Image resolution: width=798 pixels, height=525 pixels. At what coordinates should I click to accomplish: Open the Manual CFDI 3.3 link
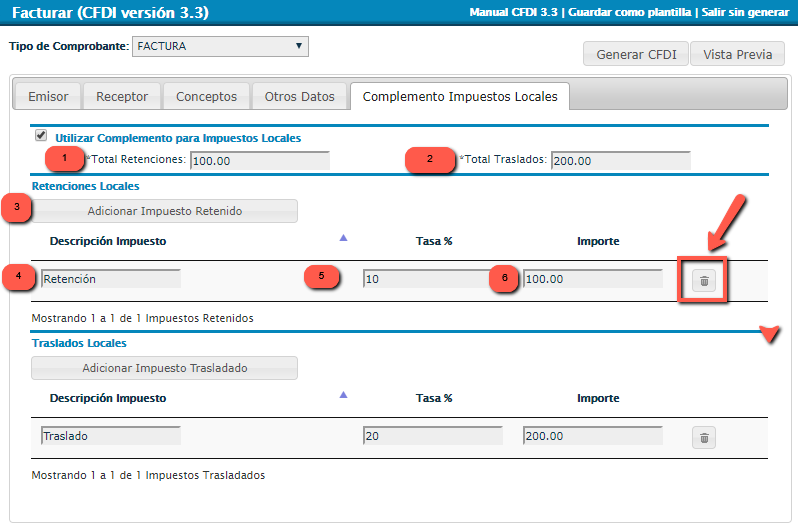point(514,12)
